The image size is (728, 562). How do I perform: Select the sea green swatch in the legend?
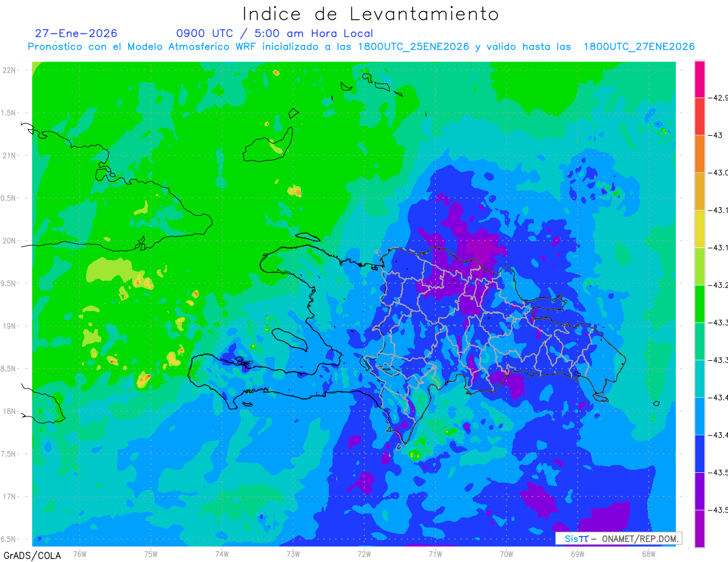699,341
